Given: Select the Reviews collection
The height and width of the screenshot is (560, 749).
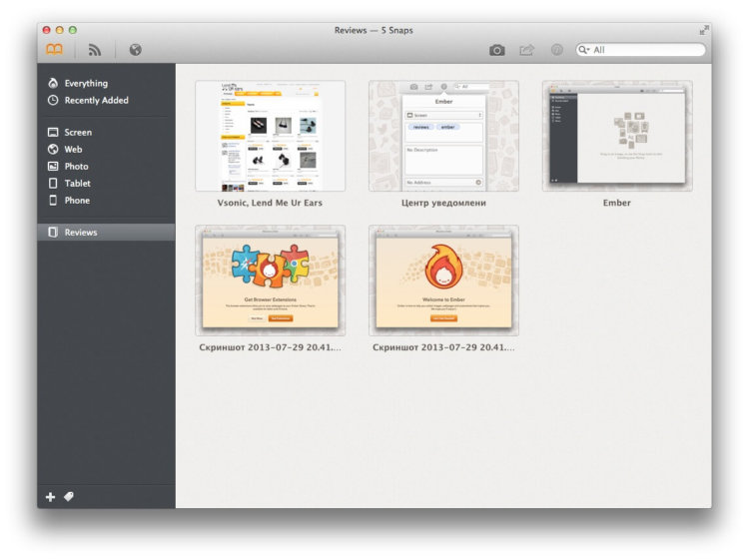Looking at the screenshot, I should [106, 232].
